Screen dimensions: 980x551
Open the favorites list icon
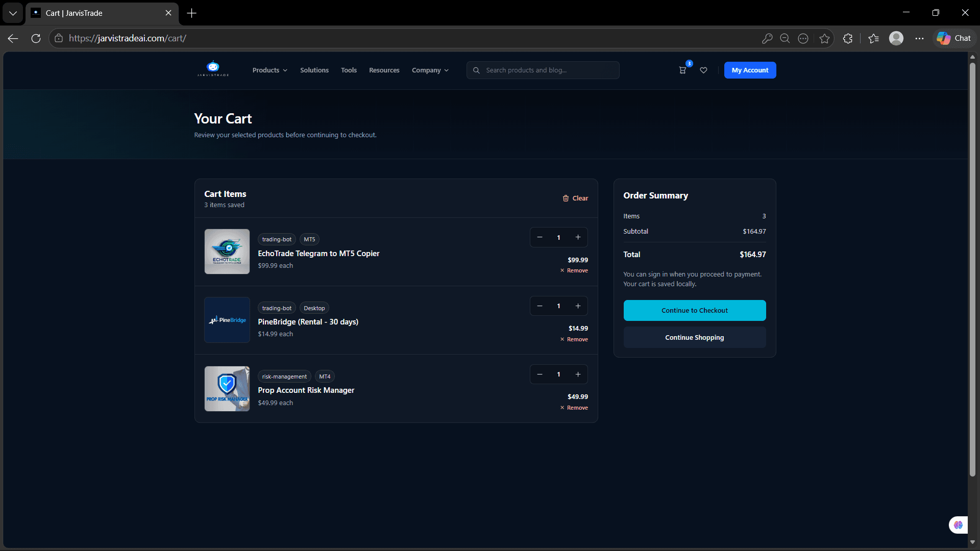873,38
